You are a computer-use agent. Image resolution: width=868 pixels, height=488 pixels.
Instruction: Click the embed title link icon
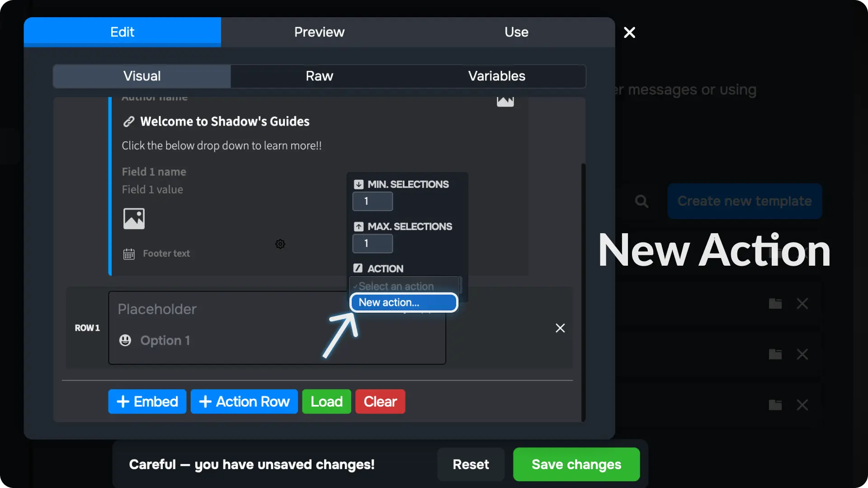coord(129,122)
